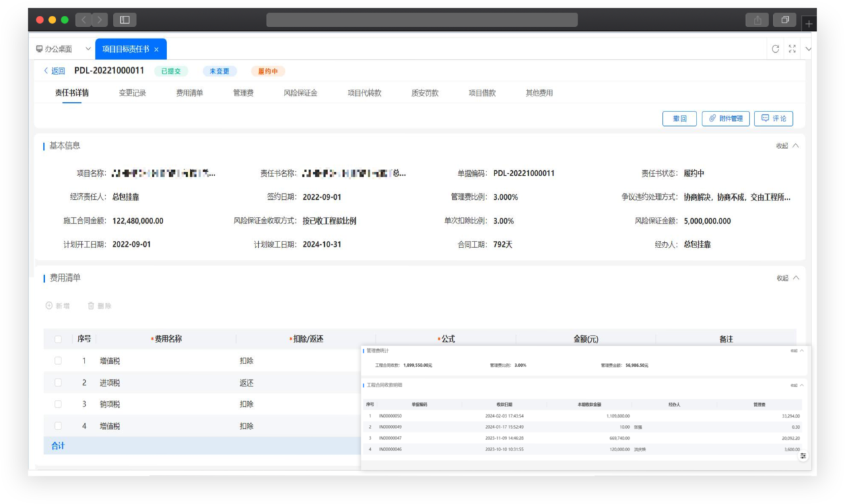The height and width of the screenshot is (504, 845).
Task: Collapse the 基本信息 section with 收起
Action: click(788, 146)
